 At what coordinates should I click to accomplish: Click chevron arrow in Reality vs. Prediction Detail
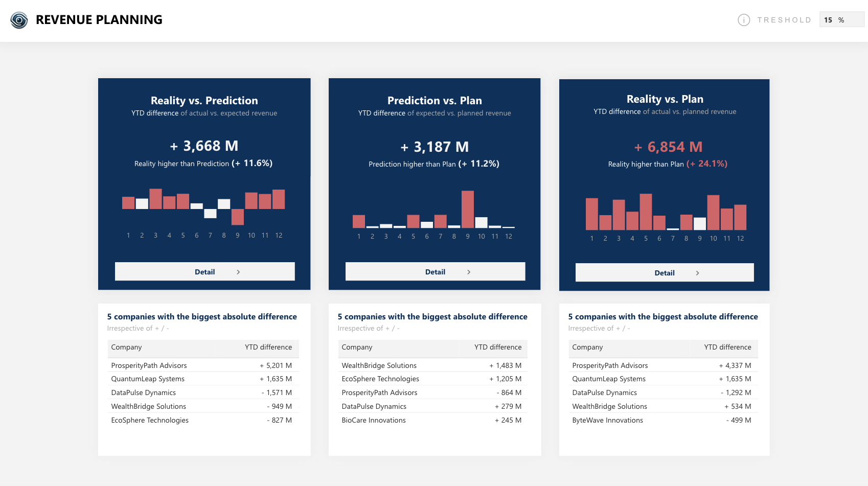238,272
